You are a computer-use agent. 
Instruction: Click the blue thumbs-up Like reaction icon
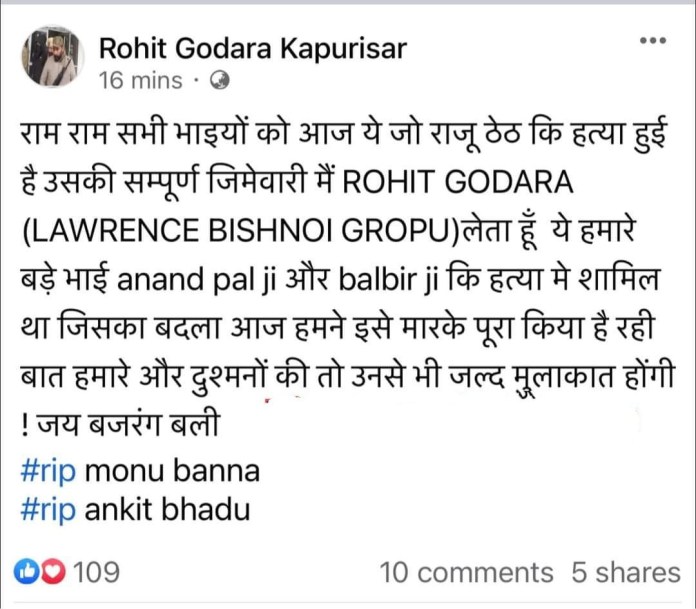tap(26, 572)
